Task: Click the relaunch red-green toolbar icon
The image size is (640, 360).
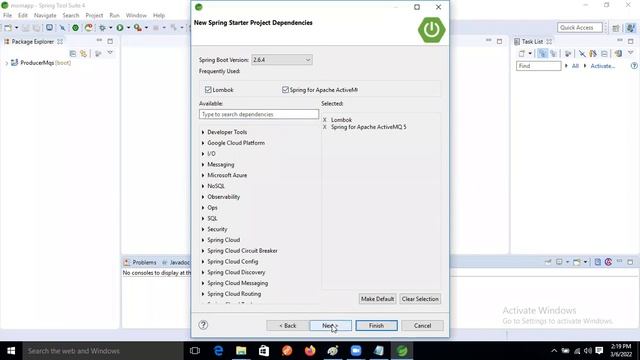Action: (89, 28)
